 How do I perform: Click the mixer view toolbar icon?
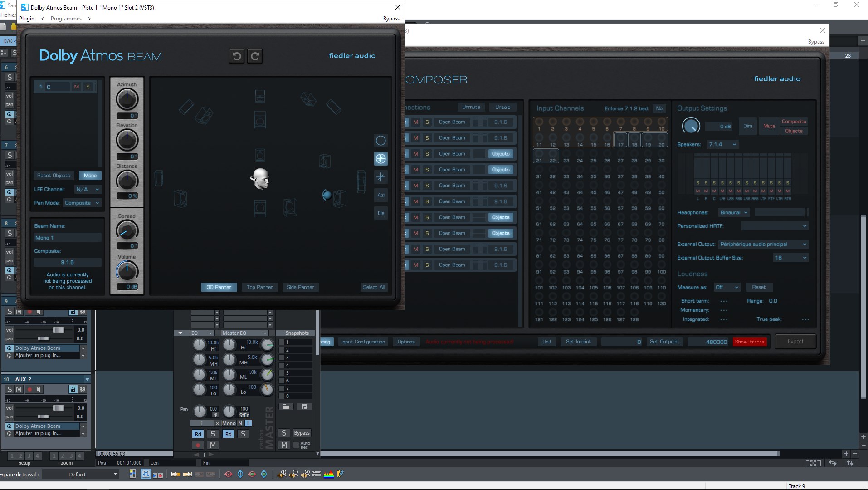click(146, 474)
